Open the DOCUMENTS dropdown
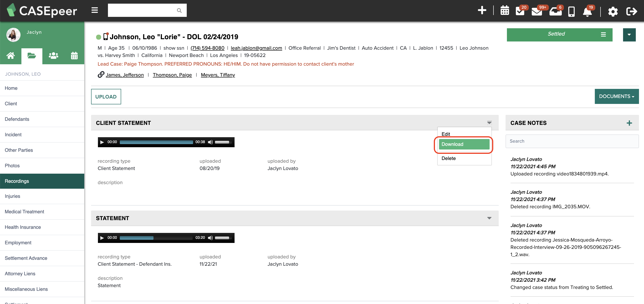Image resolution: width=644 pixels, height=304 pixels. [616, 96]
